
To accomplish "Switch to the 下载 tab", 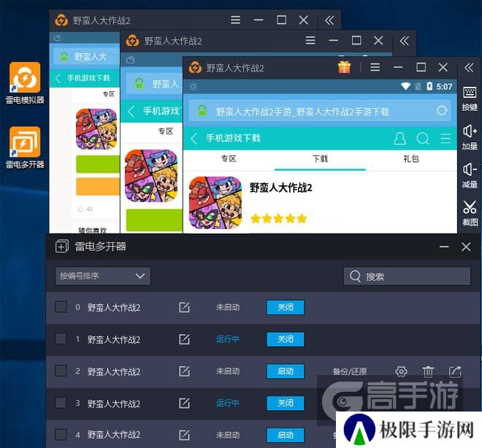I will [x=320, y=159].
